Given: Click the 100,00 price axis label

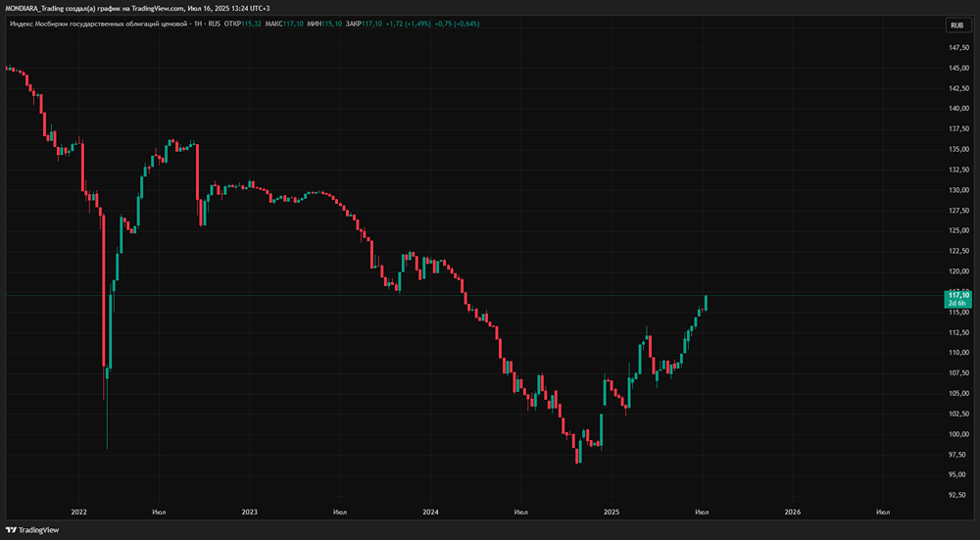Looking at the screenshot, I should [958, 434].
